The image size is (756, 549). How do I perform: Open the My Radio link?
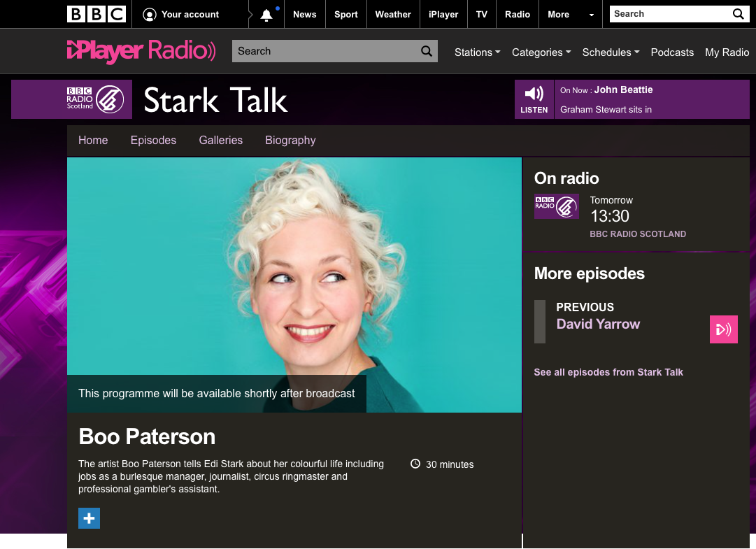tap(727, 52)
